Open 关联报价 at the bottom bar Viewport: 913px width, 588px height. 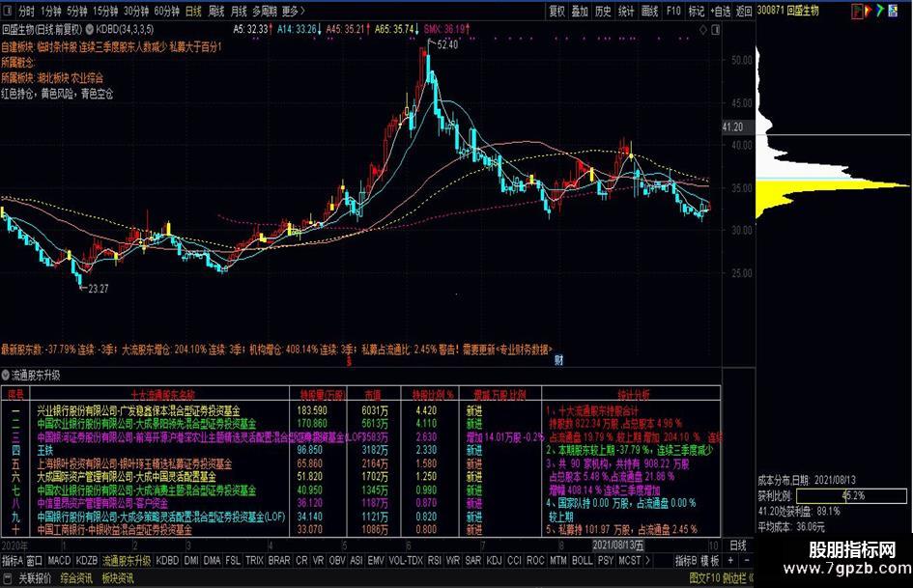35,578
